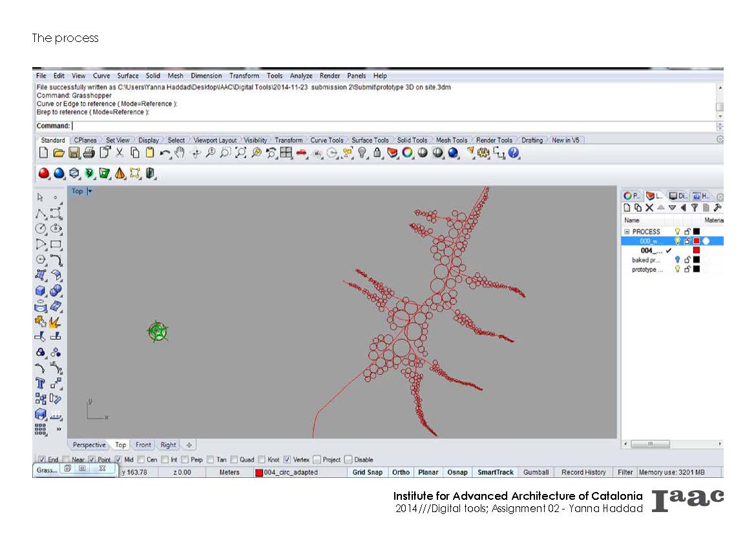Toggle the Vertex osnap checkbox
Screen dimensions: 756x545
pyautogui.click(x=288, y=460)
